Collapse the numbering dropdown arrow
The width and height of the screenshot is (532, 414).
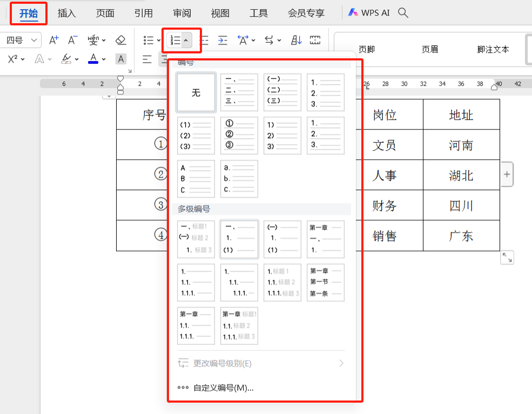[186, 40]
